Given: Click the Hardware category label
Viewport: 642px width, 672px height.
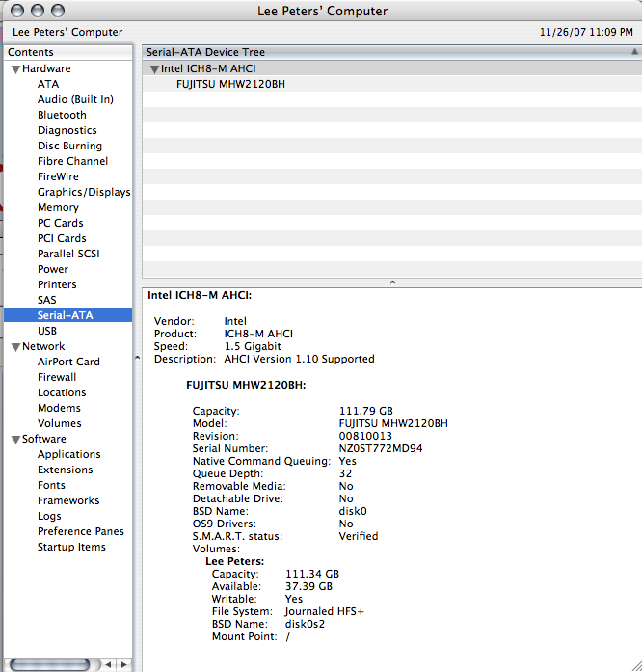Looking at the screenshot, I should point(46,68).
